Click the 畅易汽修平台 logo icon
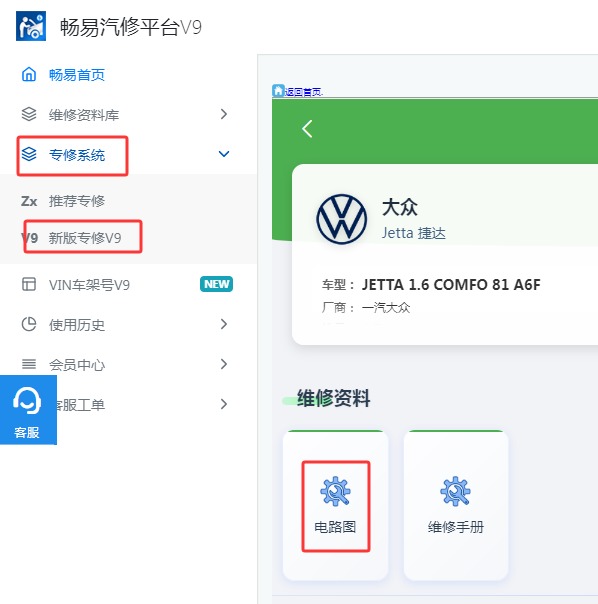The image size is (598, 604). pyautogui.click(x=31, y=26)
